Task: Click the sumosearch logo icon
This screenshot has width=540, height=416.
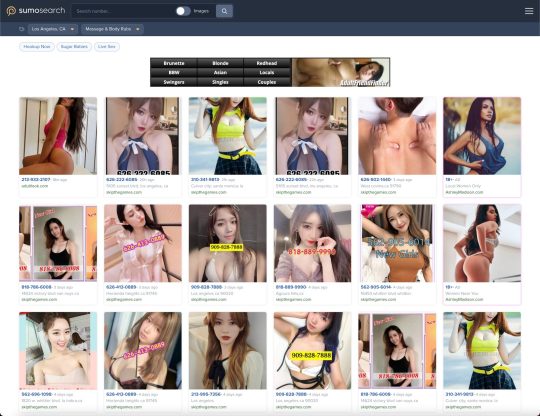Action: [11, 11]
